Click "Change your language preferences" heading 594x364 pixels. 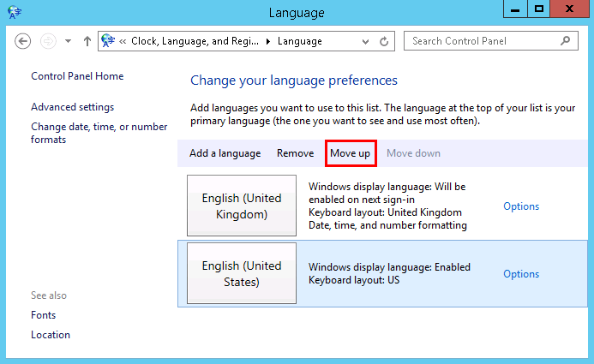(294, 81)
